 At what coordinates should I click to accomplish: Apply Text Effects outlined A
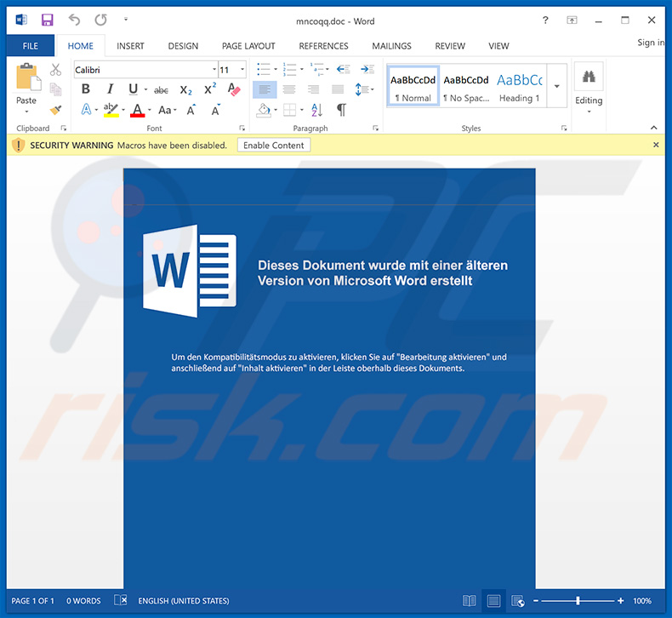[86, 110]
